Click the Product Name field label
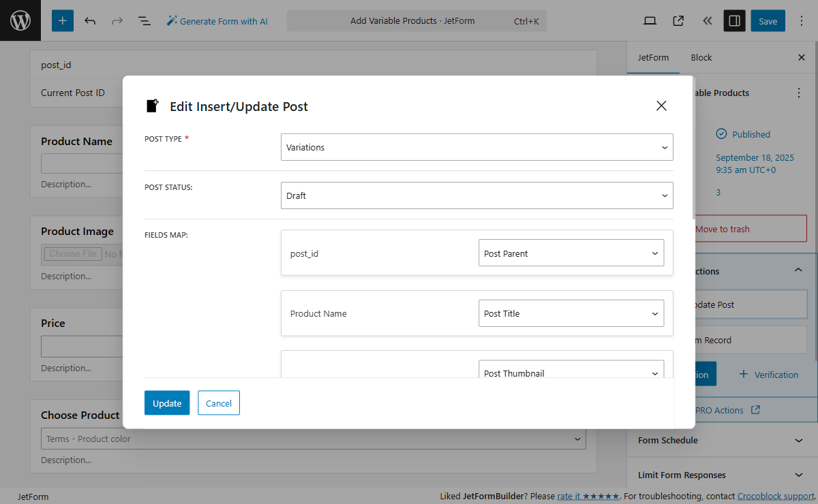Viewport: 818px width, 504px height. click(x=76, y=141)
